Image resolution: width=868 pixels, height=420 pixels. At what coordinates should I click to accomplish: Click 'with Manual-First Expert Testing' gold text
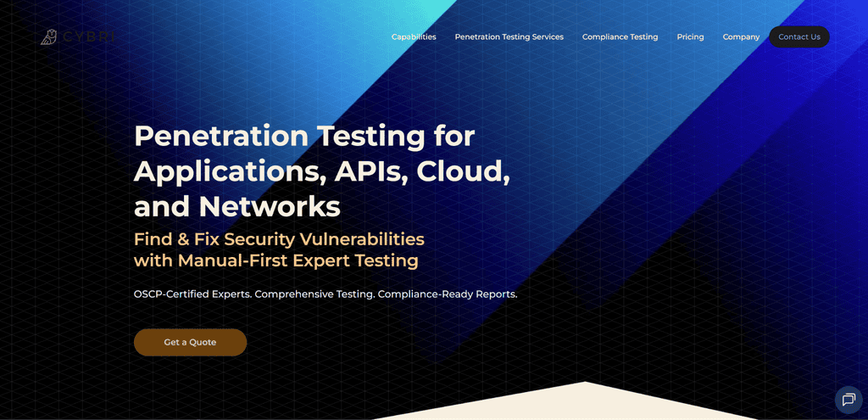pyautogui.click(x=275, y=260)
